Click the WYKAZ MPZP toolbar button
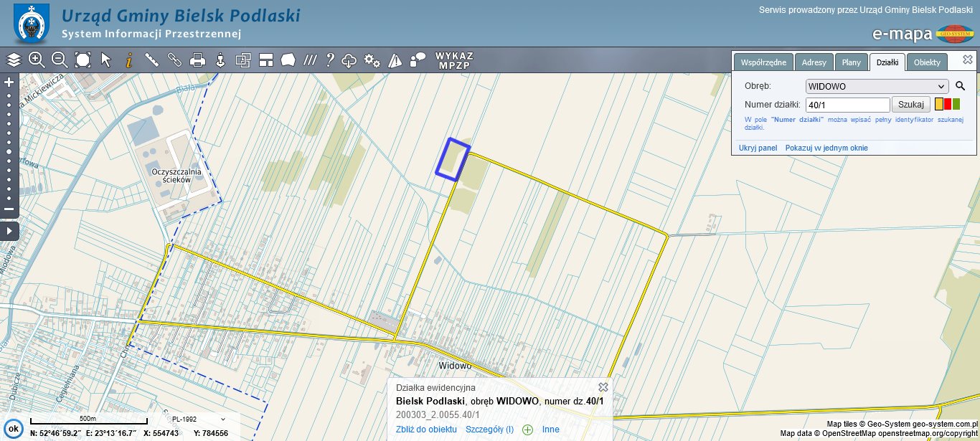The height and width of the screenshot is (441, 980). pyautogui.click(x=453, y=60)
